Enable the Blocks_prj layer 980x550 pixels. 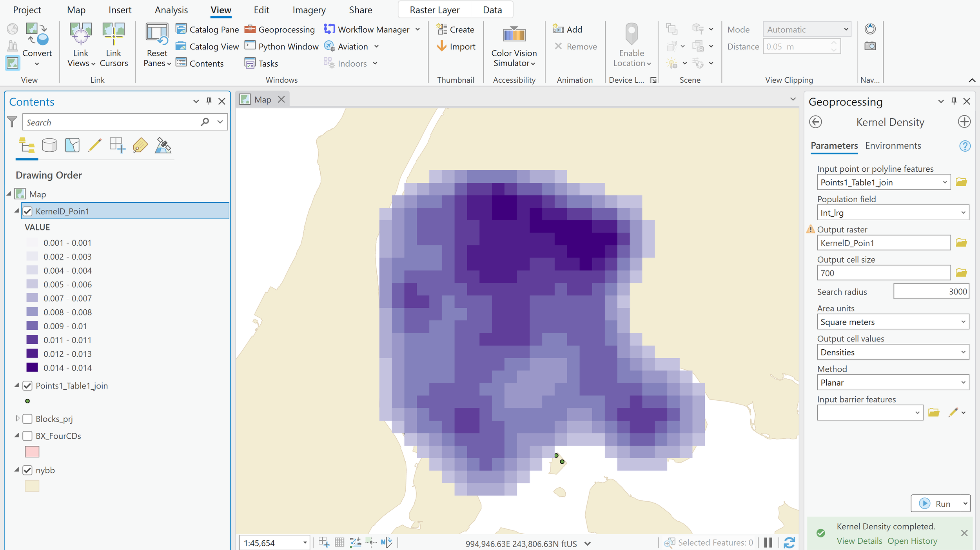click(x=27, y=419)
